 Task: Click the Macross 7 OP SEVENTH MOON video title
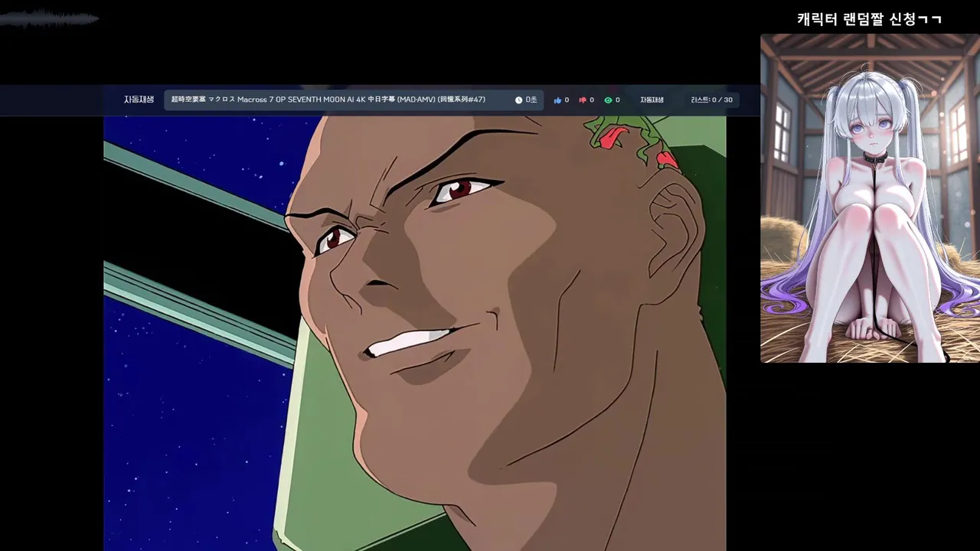coord(328,99)
